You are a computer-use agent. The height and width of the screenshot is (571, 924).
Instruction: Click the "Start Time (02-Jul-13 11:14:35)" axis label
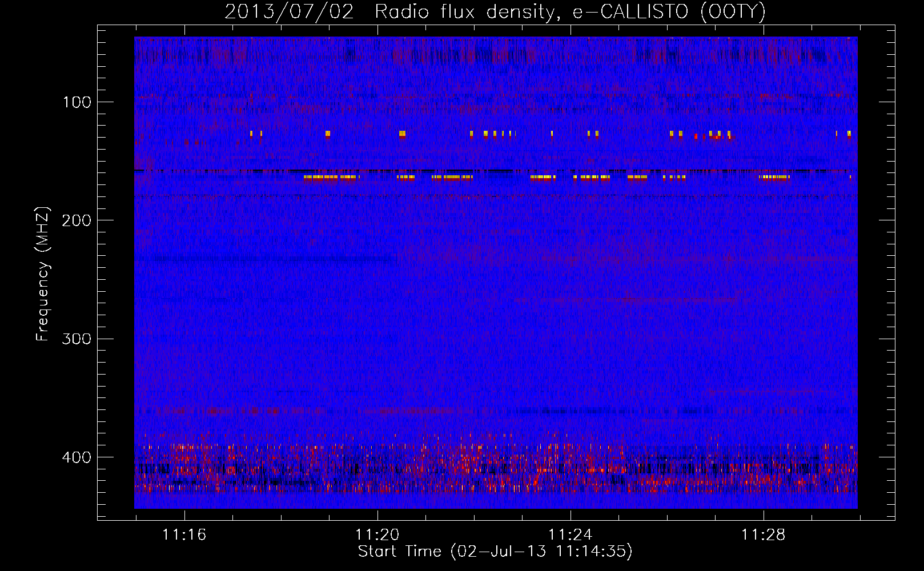(x=495, y=552)
